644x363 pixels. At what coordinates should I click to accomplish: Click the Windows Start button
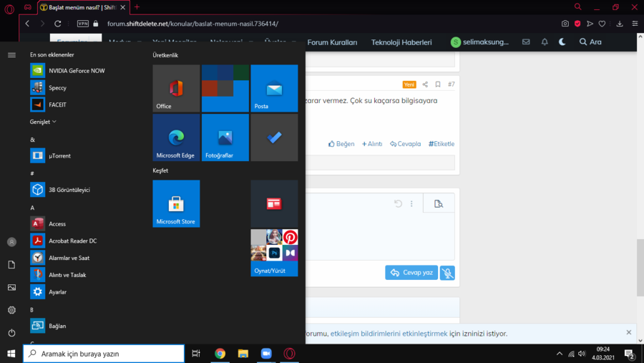[11, 354]
